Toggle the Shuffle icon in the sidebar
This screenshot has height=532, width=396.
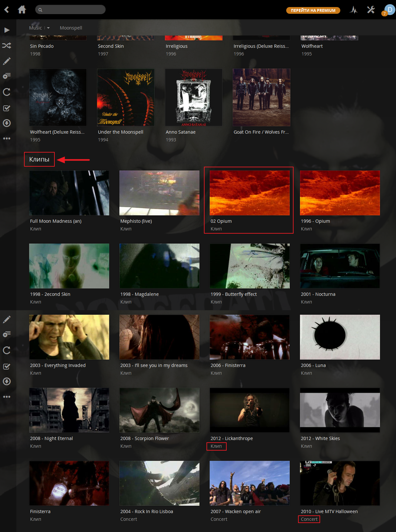pos(7,46)
